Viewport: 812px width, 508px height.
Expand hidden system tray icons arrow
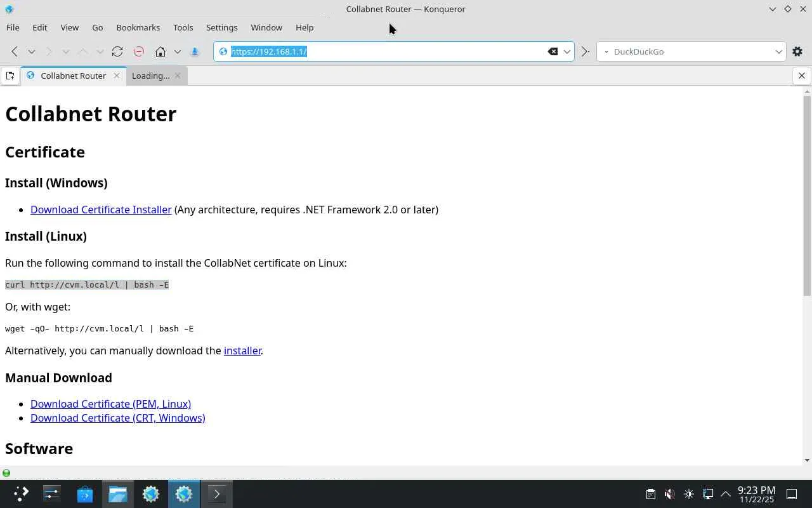tap(726, 494)
